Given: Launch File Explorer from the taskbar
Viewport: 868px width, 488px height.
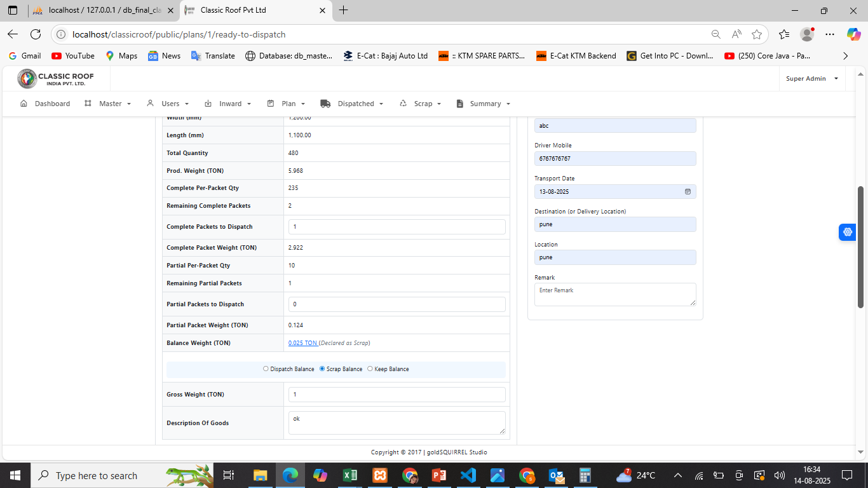Looking at the screenshot, I should pos(261,475).
